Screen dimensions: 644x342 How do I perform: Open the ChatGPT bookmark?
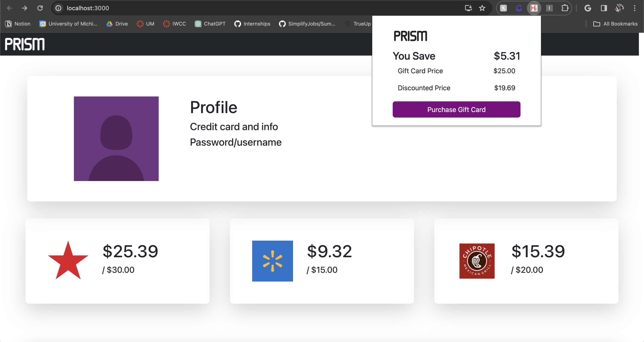tap(210, 24)
